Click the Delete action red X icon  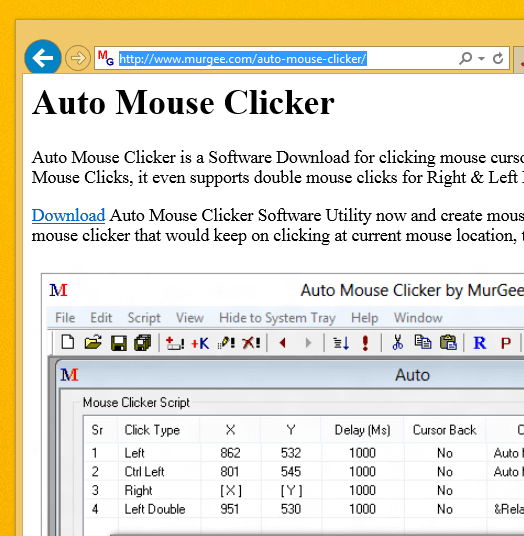click(x=251, y=343)
